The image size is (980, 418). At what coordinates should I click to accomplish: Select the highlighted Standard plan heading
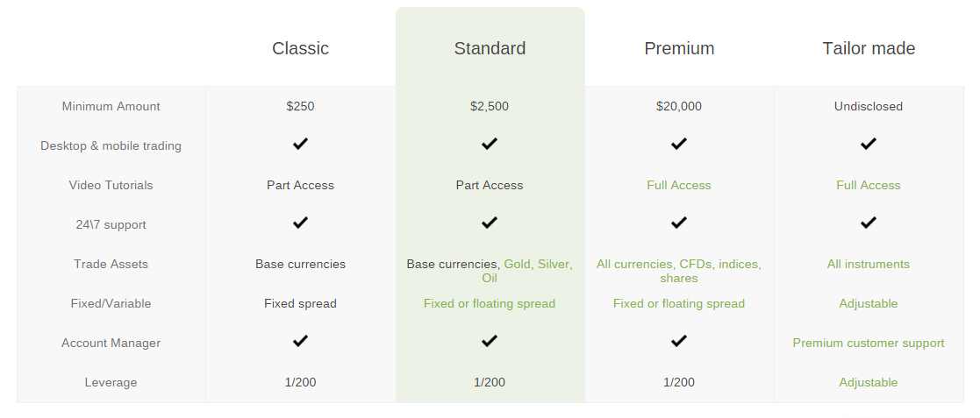(x=490, y=48)
